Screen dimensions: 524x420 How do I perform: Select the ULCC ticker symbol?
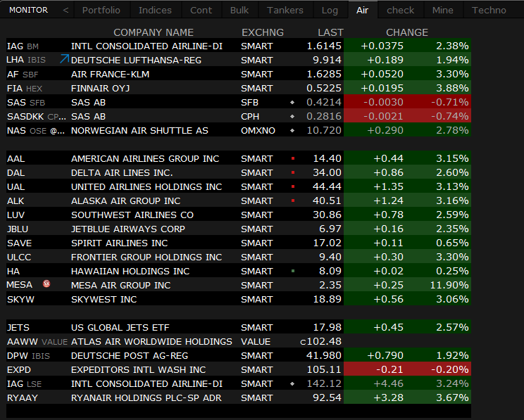[19, 257]
